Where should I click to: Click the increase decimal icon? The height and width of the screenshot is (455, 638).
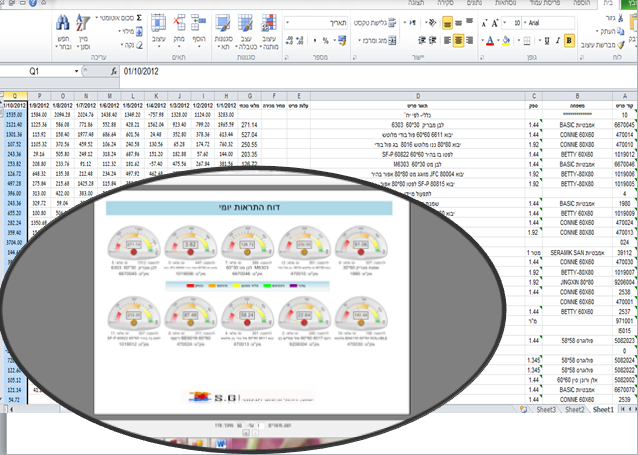[300, 40]
